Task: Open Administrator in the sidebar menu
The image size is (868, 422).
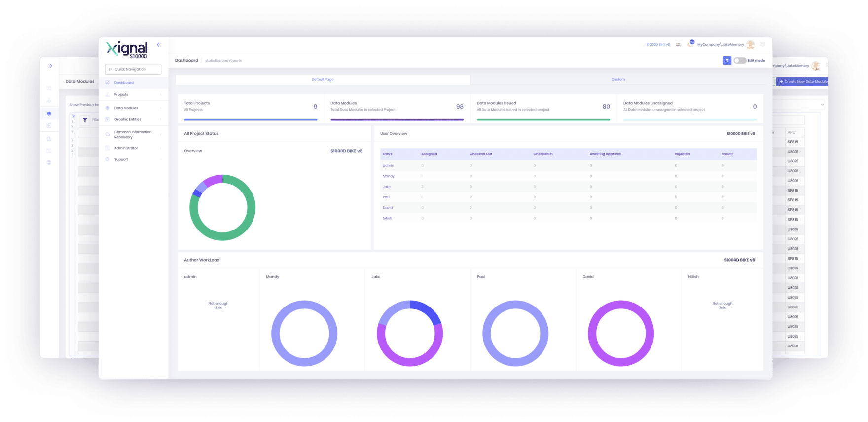Action: (126, 148)
